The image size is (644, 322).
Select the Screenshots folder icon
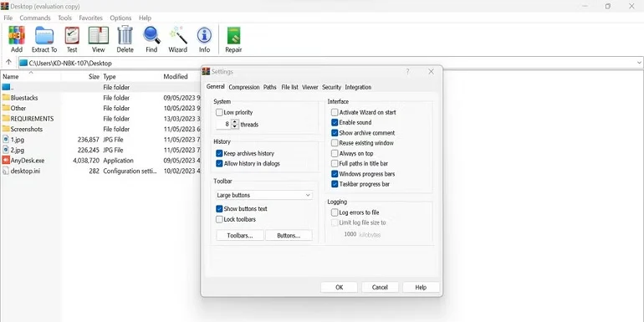point(6,129)
